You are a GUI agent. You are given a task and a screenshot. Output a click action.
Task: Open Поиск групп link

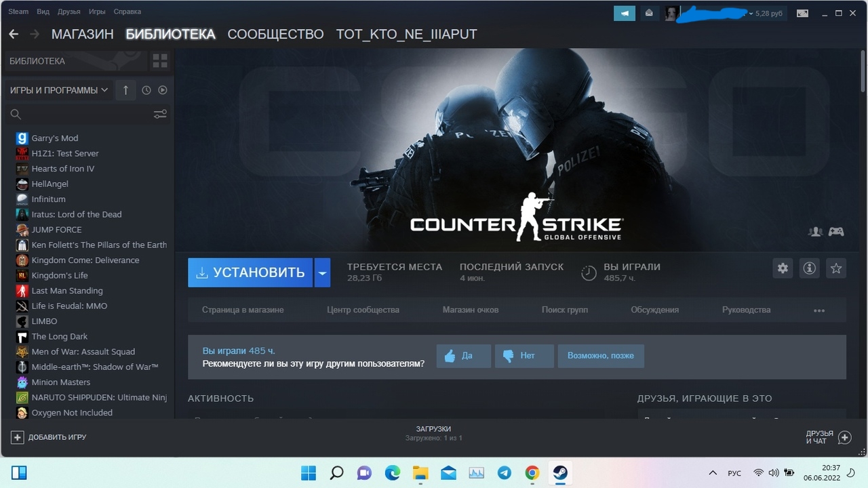(x=565, y=310)
